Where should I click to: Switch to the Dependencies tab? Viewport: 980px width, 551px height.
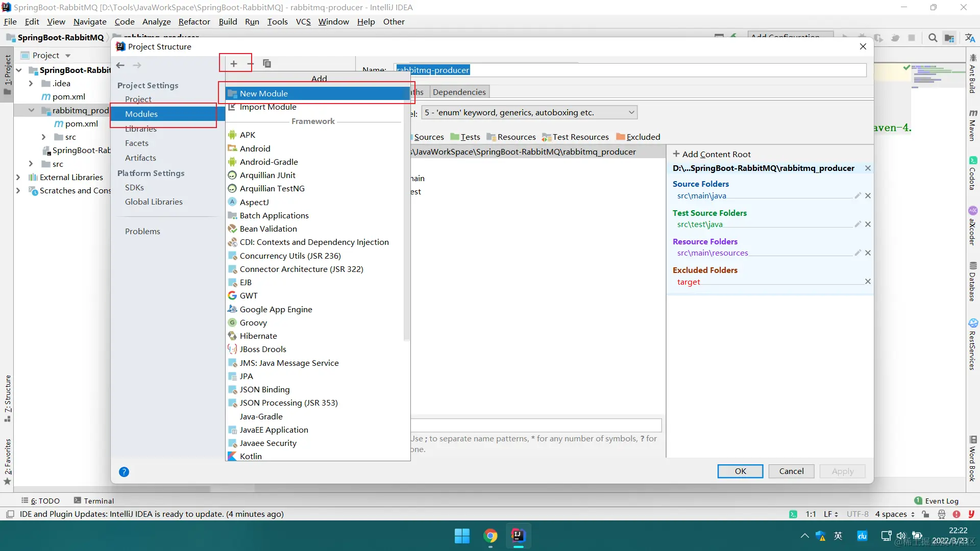[x=459, y=92]
